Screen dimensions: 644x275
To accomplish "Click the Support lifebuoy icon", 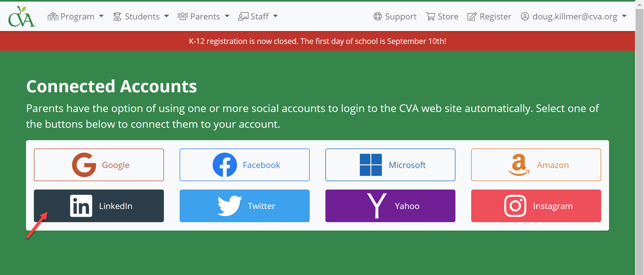I will tap(377, 16).
